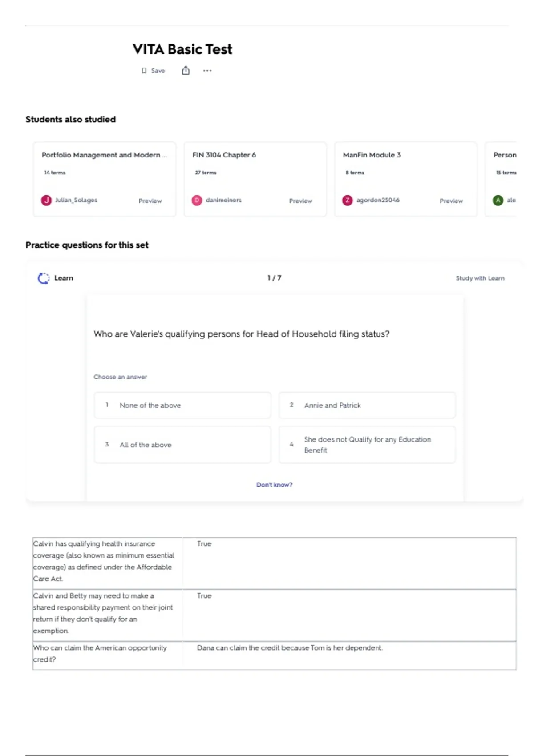The image size is (534, 756).
Task: Preview the FIN 3104 Chapter 6 set
Action: 300,201
